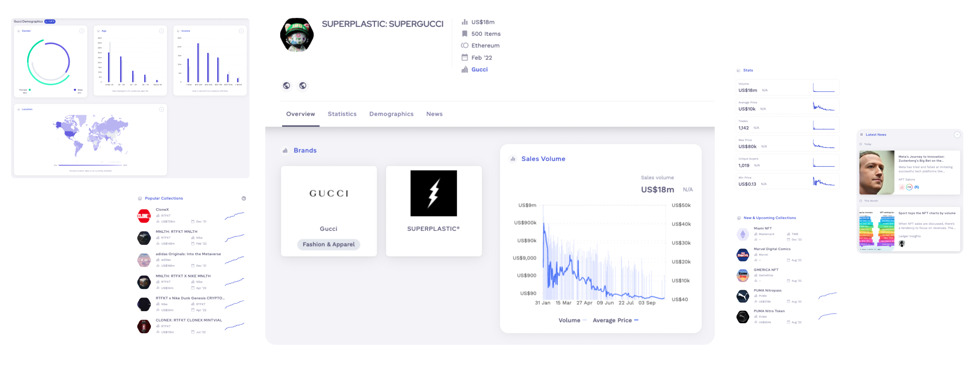Click the second globe website icon
The width and height of the screenshot is (980, 365).
click(303, 86)
